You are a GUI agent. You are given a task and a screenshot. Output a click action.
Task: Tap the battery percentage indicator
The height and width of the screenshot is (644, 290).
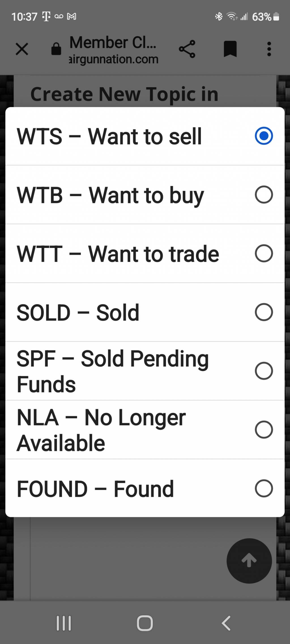coord(262,17)
